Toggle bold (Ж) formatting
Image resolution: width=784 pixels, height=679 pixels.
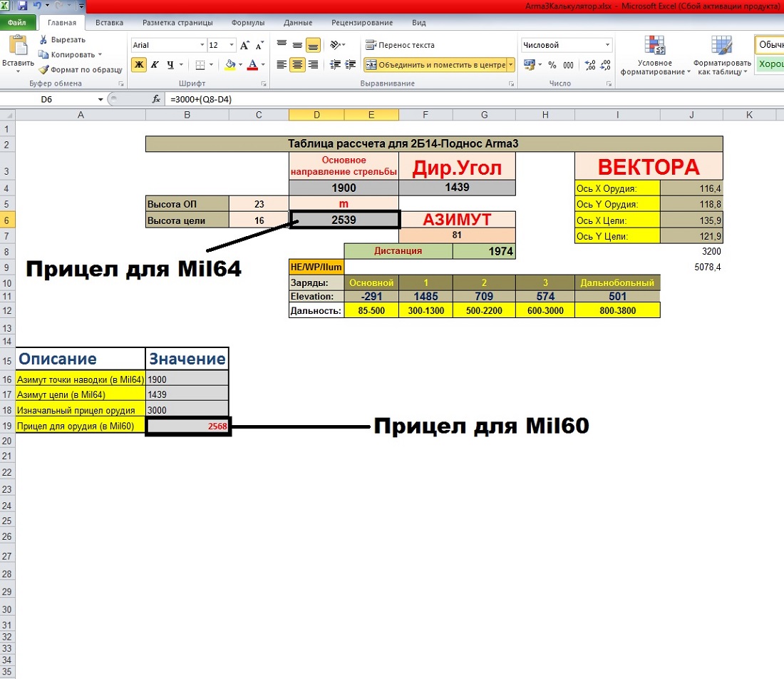[x=139, y=64]
